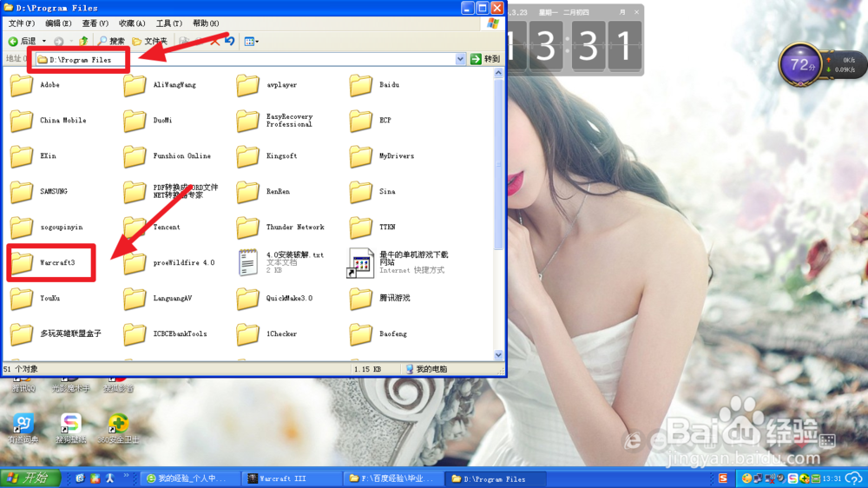Select the proeWildfire 4.0 folder

pos(169,262)
